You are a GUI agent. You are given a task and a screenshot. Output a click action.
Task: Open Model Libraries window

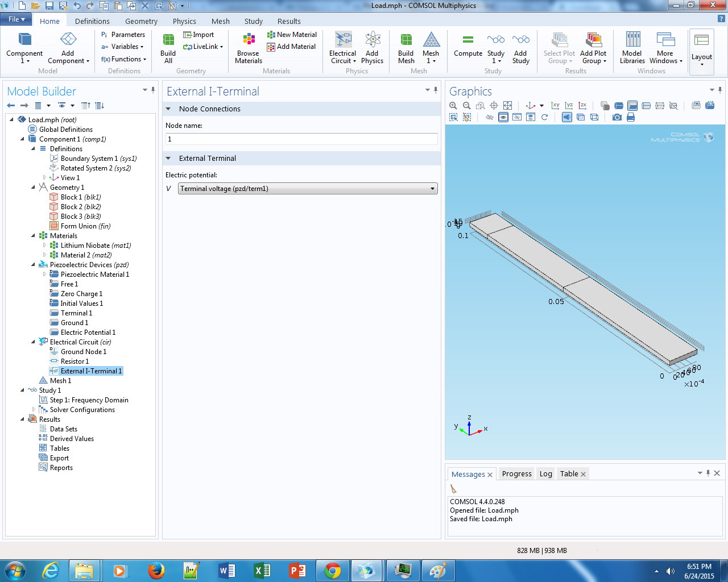632,48
